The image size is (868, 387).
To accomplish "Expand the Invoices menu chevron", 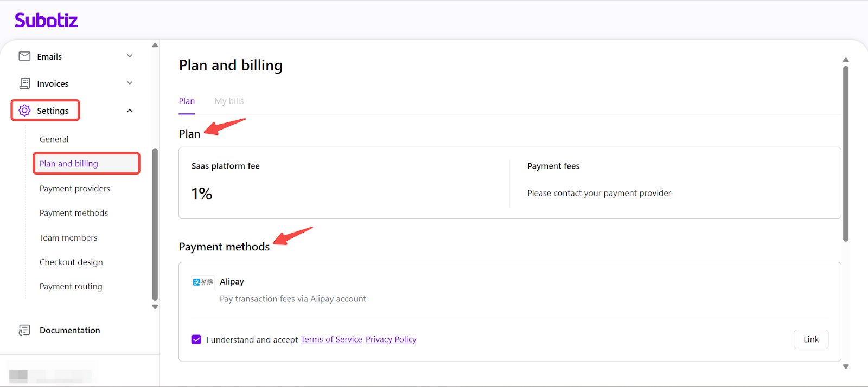I will [130, 83].
